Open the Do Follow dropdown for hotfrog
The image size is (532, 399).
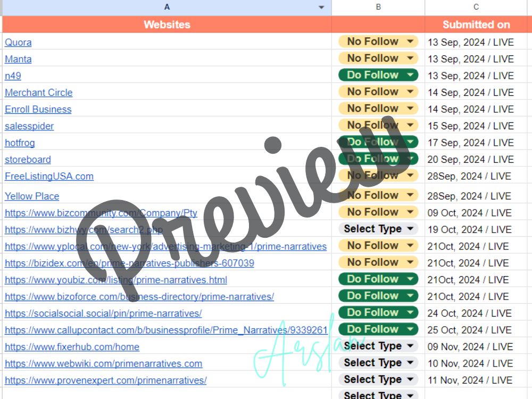coord(378,142)
